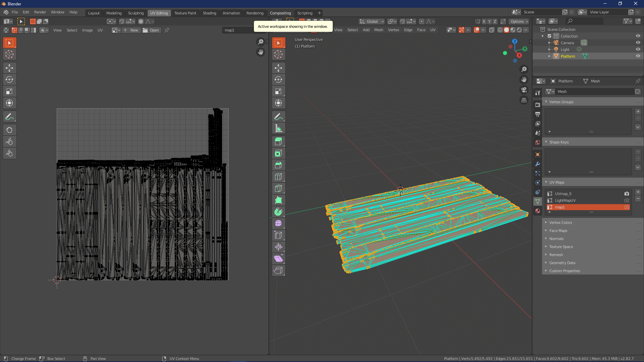Open the World properties tab
644x362 pixels.
(538, 142)
